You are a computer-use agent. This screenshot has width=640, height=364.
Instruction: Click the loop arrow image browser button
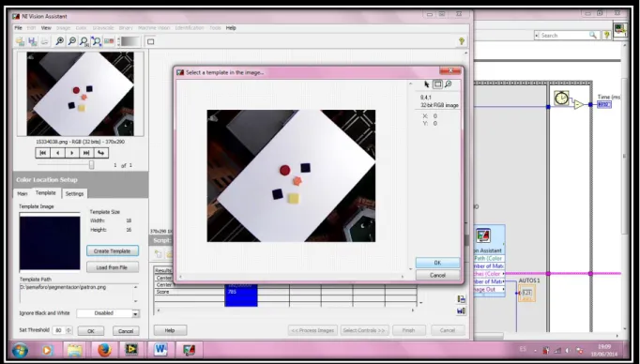click(x=100, y=153)
